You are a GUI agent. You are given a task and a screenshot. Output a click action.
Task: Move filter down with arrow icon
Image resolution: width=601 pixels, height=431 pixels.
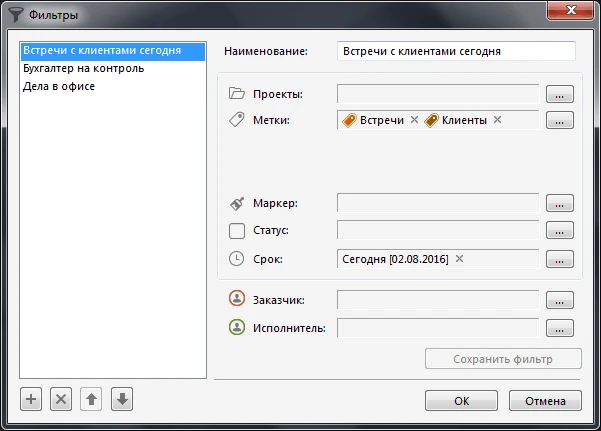[121, 399]
